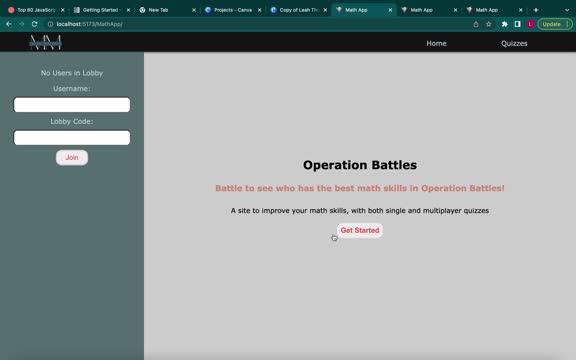Click the Update button in the toolbar

pos(555,24)
